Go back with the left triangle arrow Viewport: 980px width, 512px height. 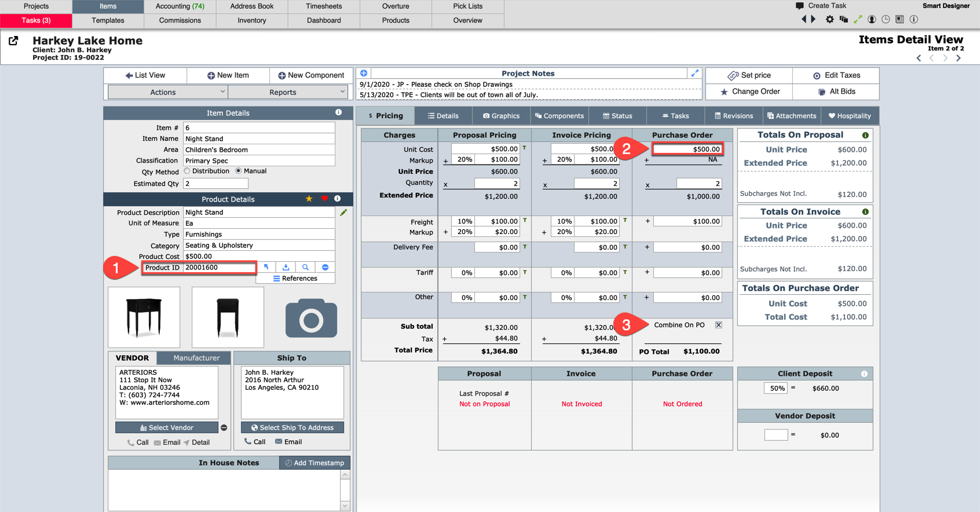804,19
